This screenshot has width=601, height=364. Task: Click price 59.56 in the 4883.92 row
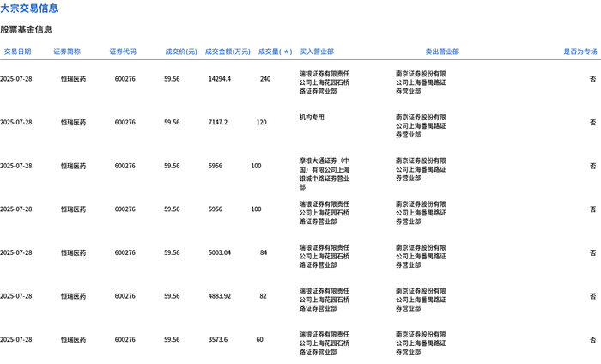point(172,296)
